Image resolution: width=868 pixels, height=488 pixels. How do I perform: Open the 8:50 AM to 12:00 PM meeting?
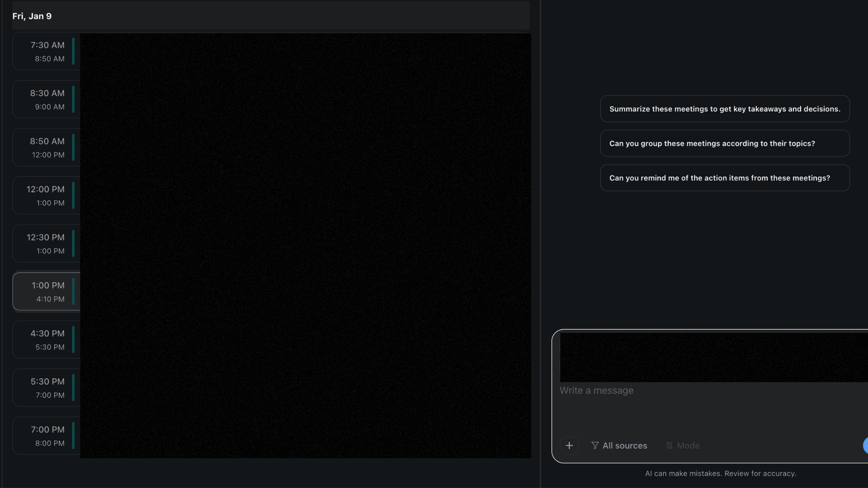point(47,148)
